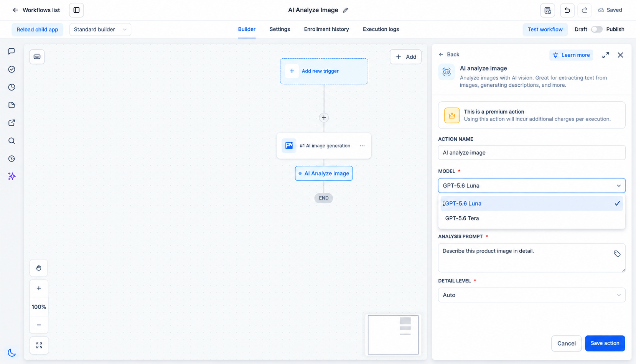Expand the action panel fullscreen

[605, 55]
